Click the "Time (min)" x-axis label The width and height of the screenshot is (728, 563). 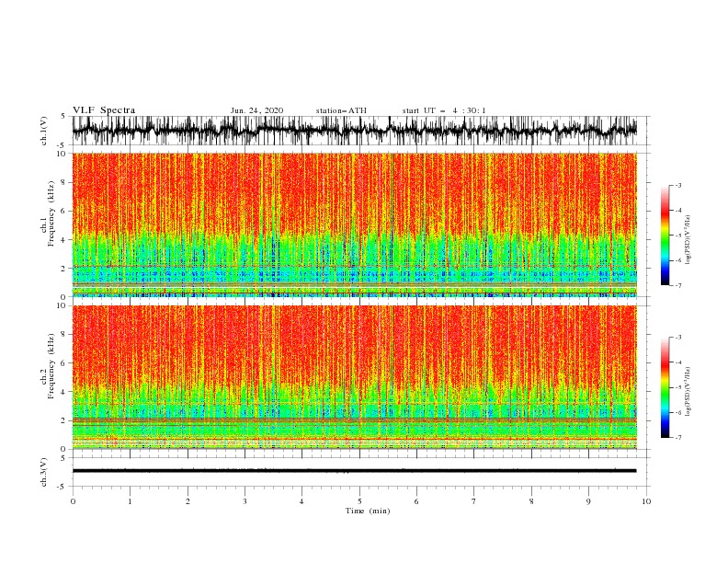point(368,511)
